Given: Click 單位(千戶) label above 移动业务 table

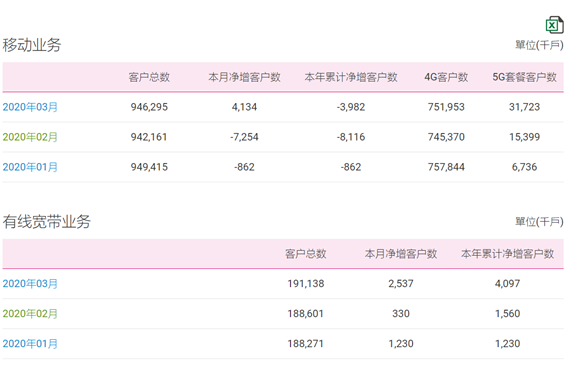Looking at the screenshot, I should pos(539,45).
